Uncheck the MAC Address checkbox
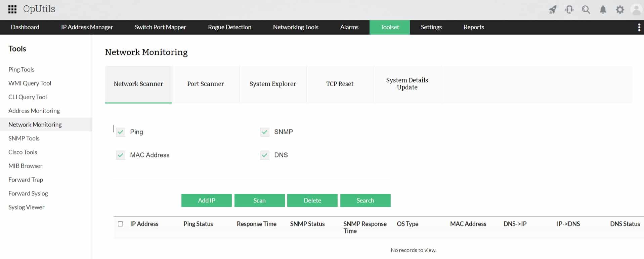This screenshot has height=259, width=644. point(120,155)
